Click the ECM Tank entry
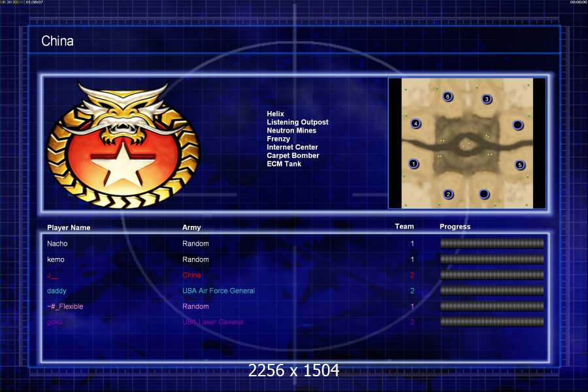This screenshot has width=588, height=392. (x=284, y=163)
